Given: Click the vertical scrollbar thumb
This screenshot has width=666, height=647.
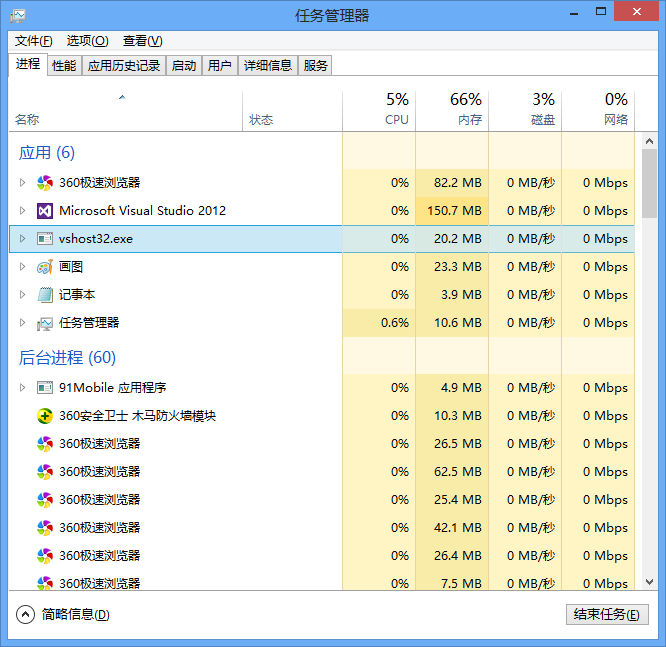Looking at the screenshot, I should point(649,184).
